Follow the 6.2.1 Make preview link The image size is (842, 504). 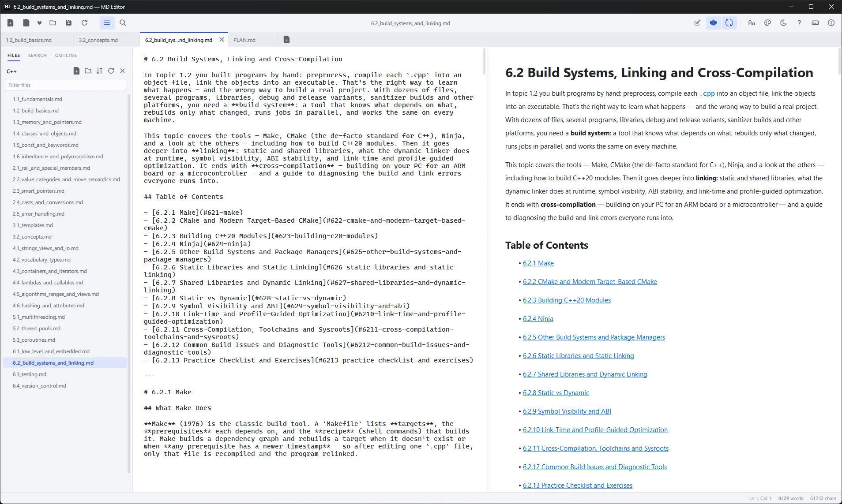pyautogui.click(x=538, y=263)
